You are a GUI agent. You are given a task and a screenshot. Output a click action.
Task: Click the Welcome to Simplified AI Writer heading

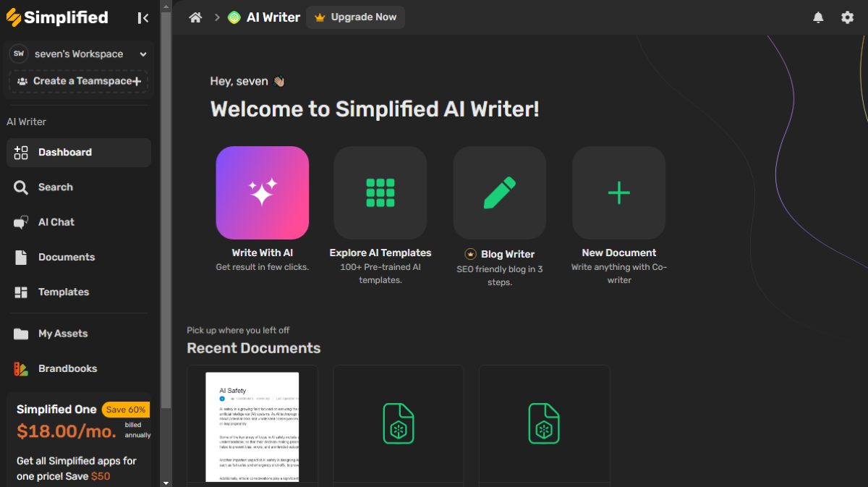coord(375,109)
